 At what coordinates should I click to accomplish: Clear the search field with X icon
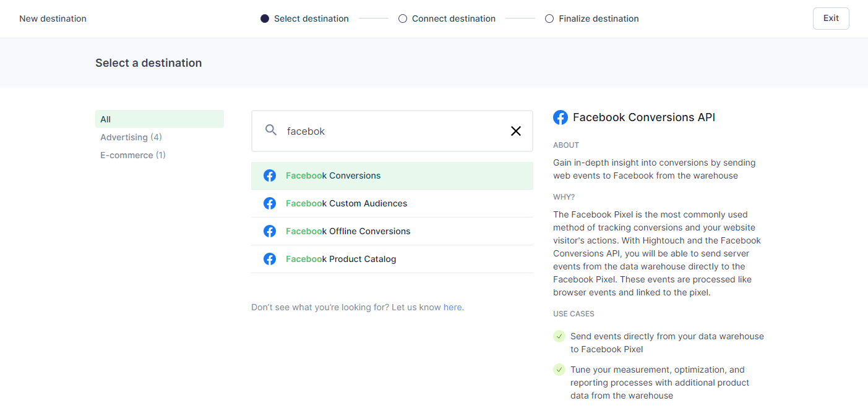click(x=515, y=131)
